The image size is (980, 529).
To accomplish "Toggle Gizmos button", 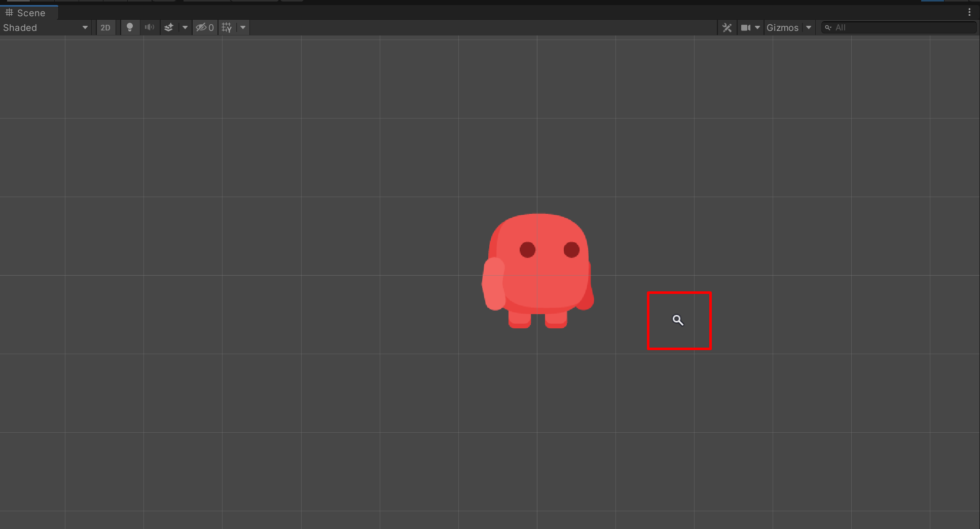I will coord(782,27).
